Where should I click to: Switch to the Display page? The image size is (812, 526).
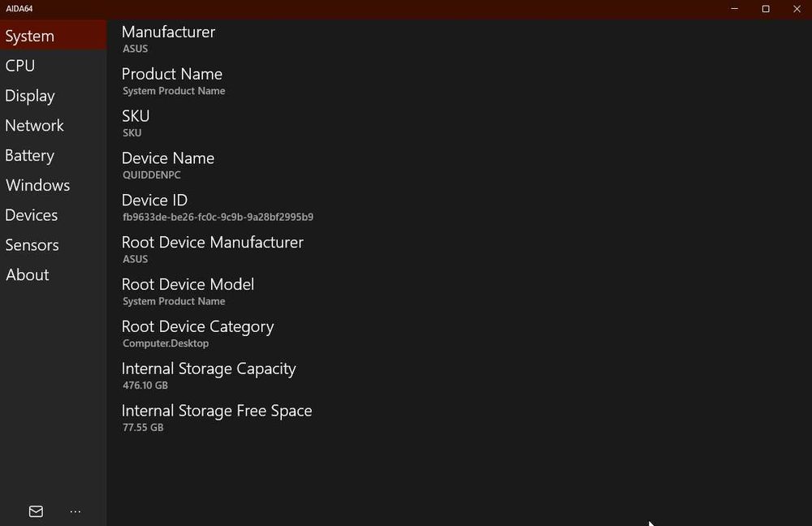tap(30, 96)
